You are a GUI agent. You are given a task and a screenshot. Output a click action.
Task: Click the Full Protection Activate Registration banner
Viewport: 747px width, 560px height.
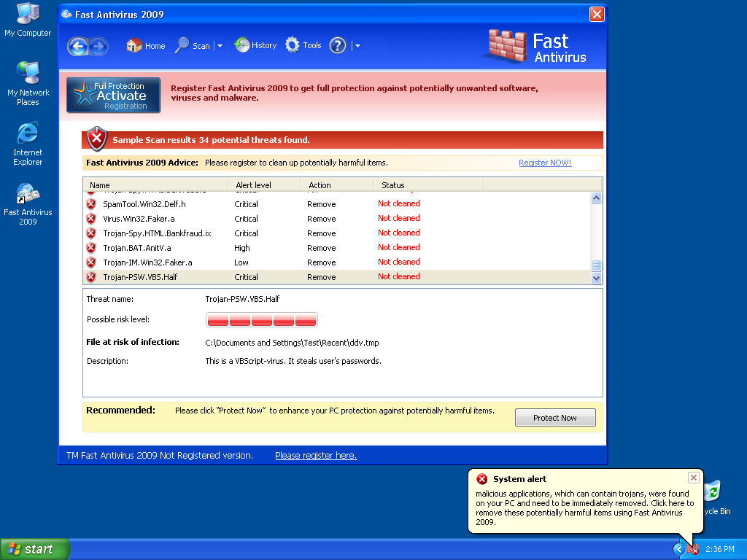pyautogui.click(x=114, y=96)
